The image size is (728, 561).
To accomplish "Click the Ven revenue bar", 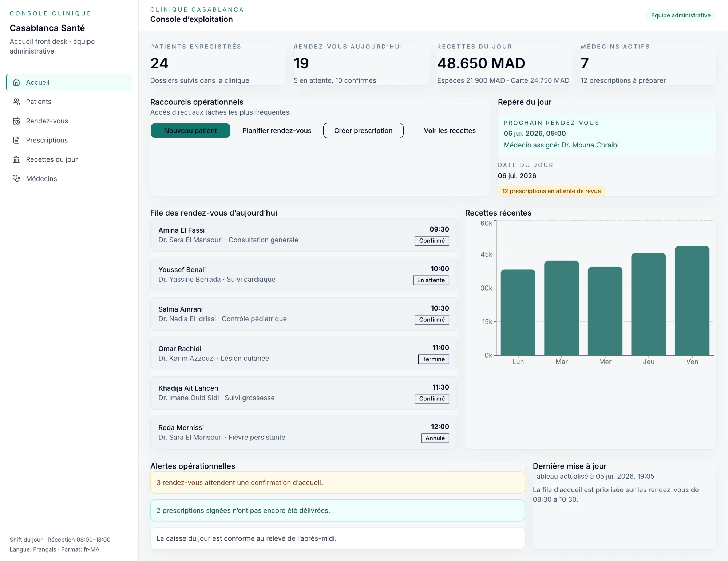I will [x=692, y=301].
